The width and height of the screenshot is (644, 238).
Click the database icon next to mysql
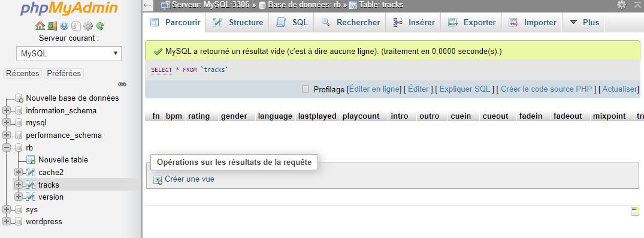(x=19, y=123)
